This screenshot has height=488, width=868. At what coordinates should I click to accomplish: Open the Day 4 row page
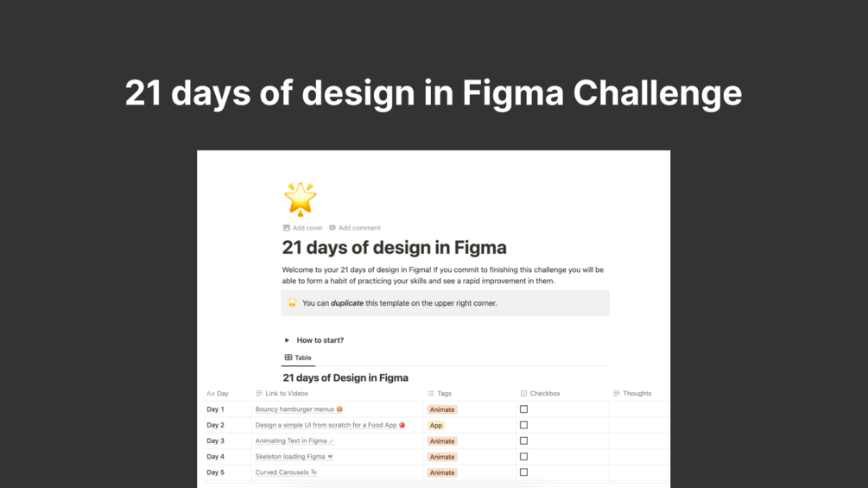pos(216,457)
